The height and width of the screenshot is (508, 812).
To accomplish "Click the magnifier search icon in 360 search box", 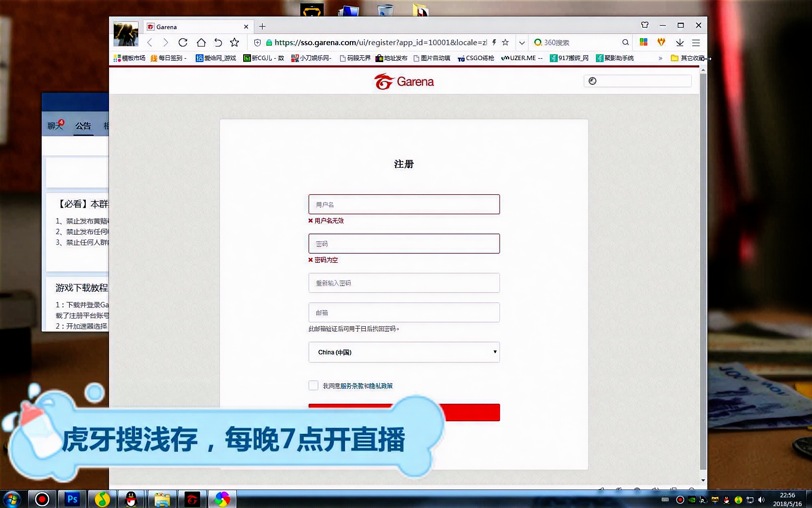I will (x=625, y=43).
